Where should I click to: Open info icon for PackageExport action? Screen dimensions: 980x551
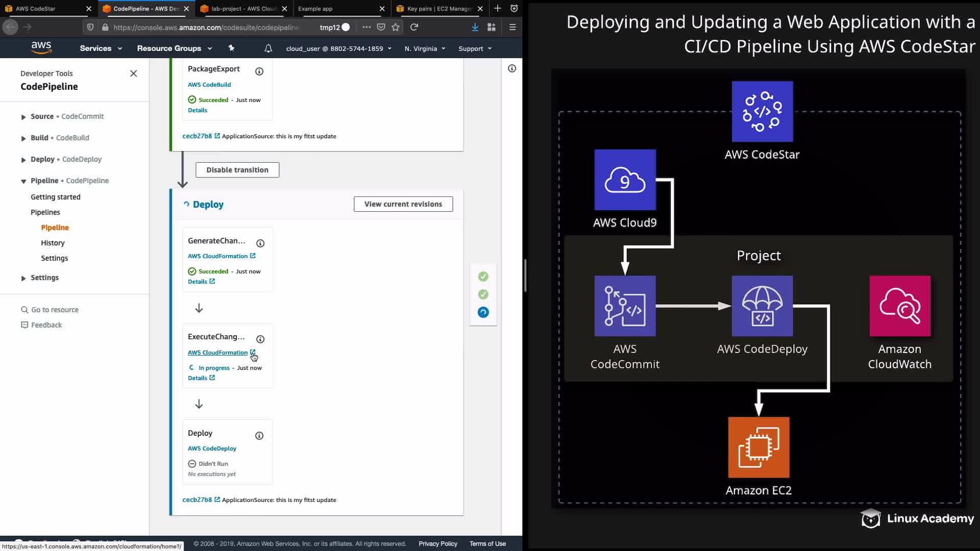(259, 71)
